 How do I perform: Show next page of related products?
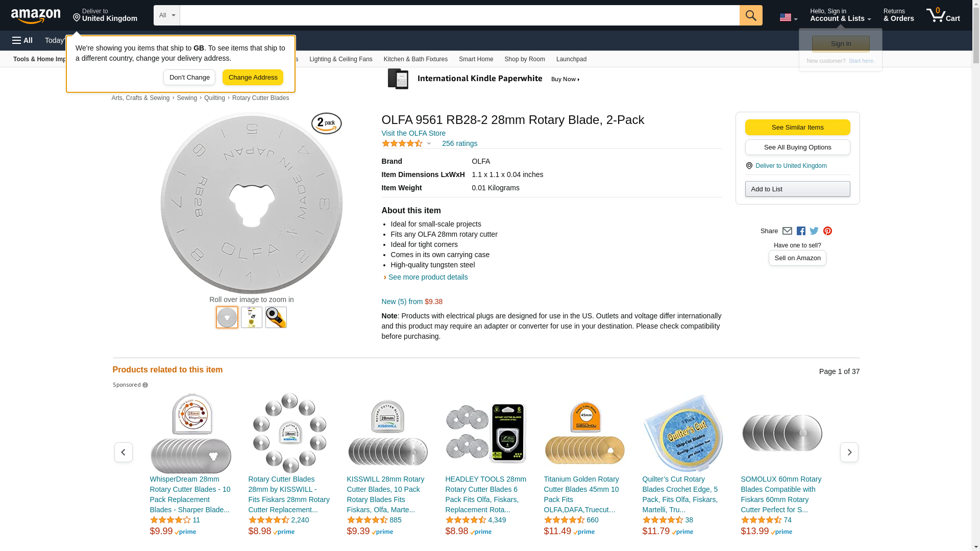[849, 453]
